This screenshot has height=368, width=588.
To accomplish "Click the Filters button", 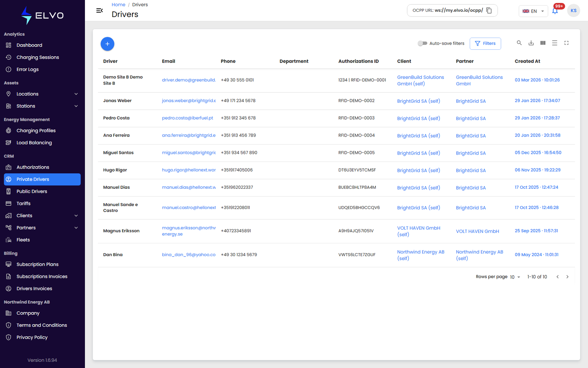I will click(x=485, y=43).
